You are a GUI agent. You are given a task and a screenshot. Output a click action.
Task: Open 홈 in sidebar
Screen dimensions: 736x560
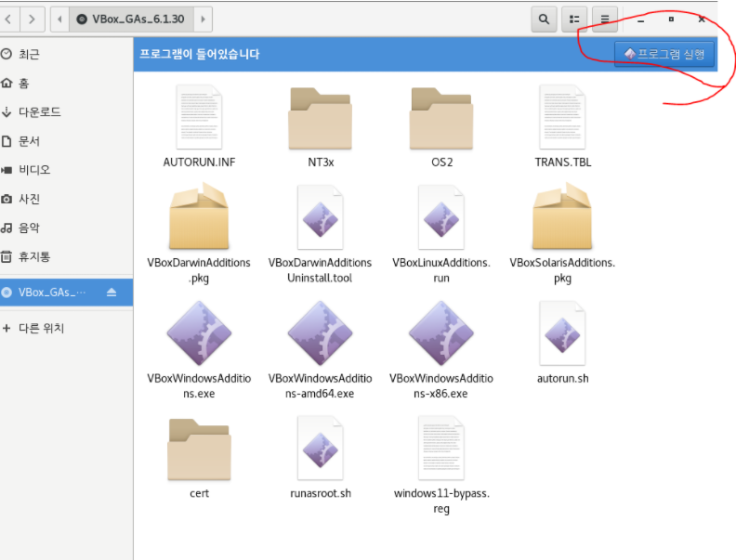click(66, 84)
